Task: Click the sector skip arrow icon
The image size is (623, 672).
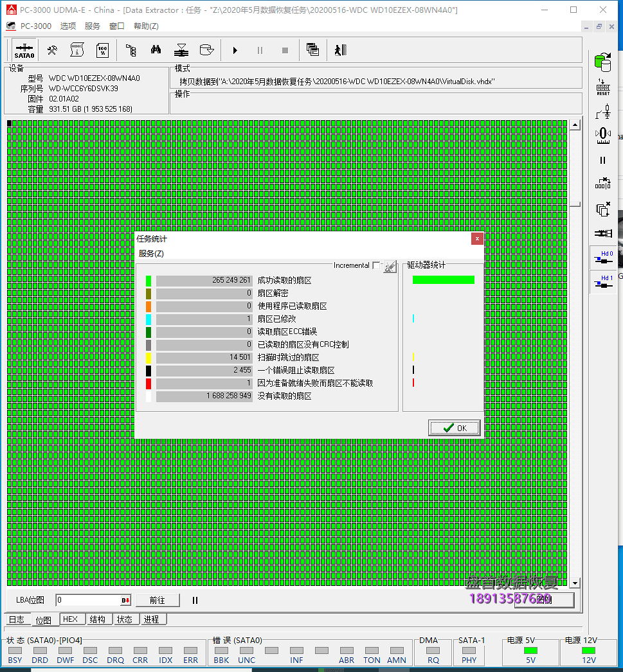Action: tap(603, 184)
